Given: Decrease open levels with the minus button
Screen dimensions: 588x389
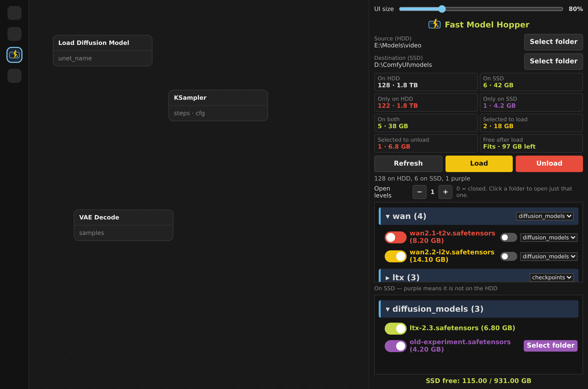Looking at the screenshot, I should (419, 192).
